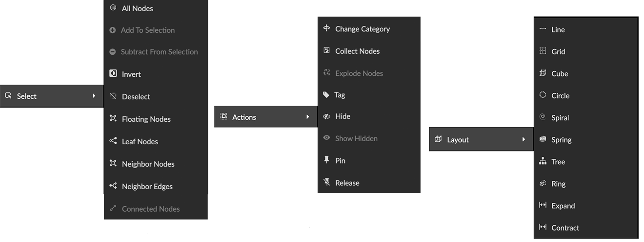Open the Actions menu entry

(266, 117)
